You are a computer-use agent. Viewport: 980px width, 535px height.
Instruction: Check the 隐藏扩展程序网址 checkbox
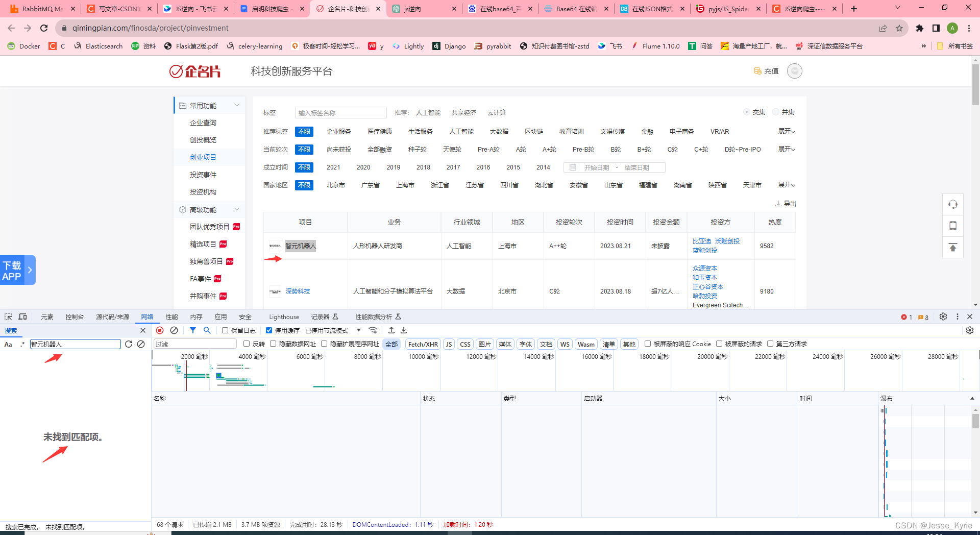point(324,344)
